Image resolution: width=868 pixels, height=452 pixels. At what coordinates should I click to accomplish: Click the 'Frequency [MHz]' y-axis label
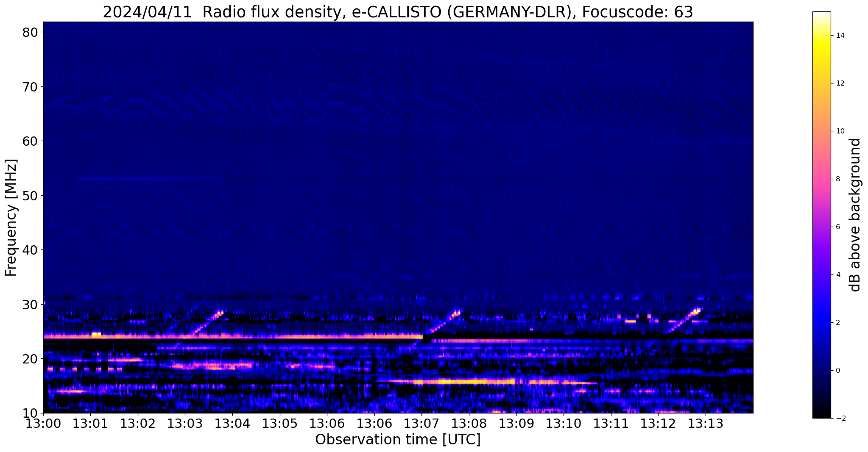11,217
